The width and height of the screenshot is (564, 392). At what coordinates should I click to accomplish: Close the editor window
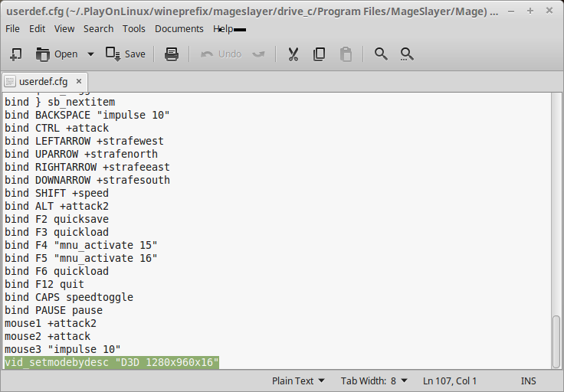coord(549,11)
